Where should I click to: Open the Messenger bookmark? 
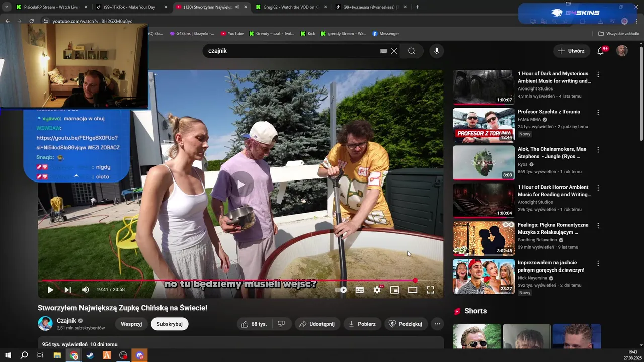[386, 34]
